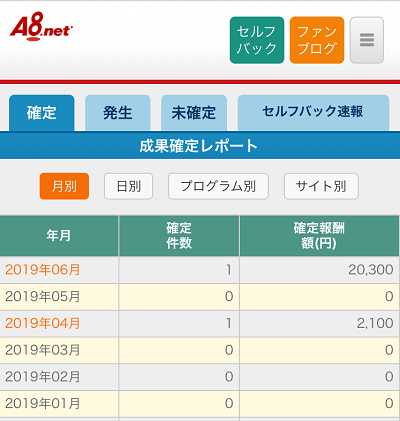Click the 年月 column header

(59, 236)
